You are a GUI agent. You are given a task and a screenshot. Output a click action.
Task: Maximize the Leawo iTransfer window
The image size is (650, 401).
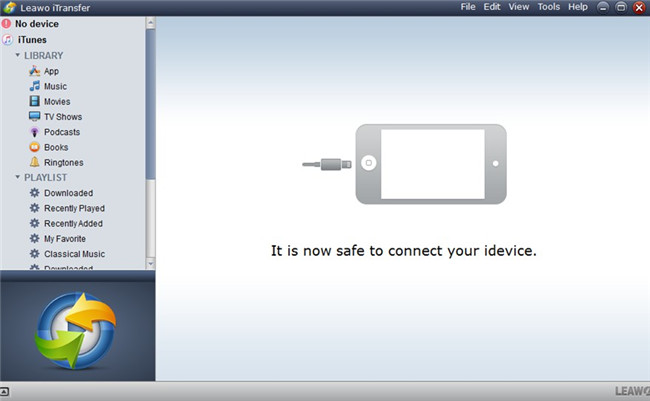click(621, 7)
